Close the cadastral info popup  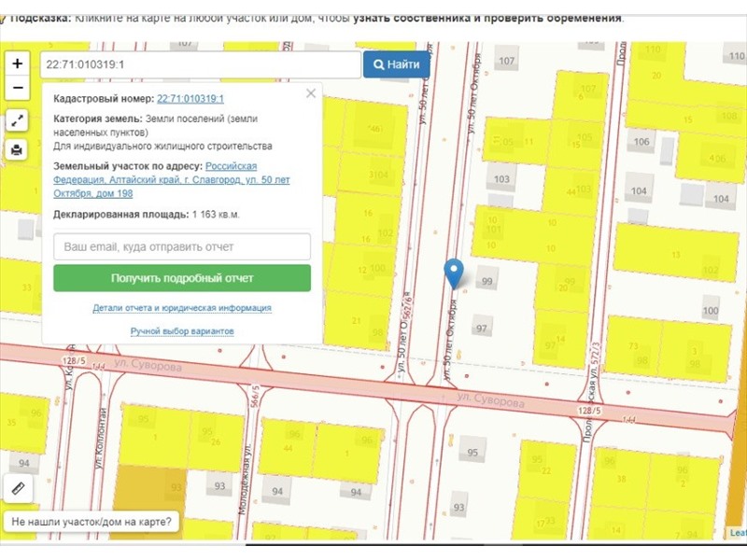pos(311,93)
